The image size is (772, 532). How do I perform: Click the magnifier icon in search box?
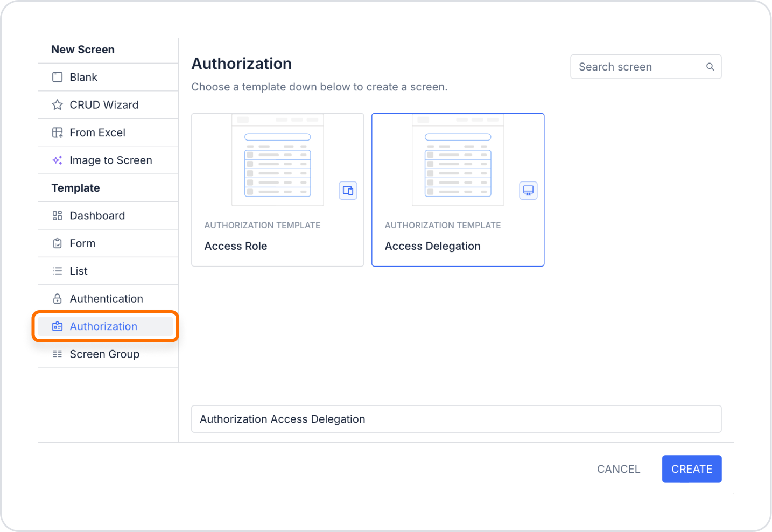(x=710, y=67)
